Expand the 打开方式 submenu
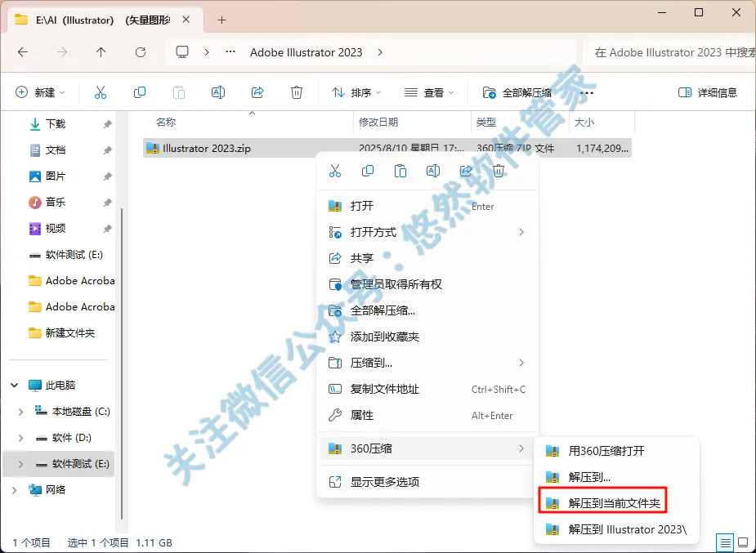The width and height of the screenshot is (756, 553). [x=427, y=232]
